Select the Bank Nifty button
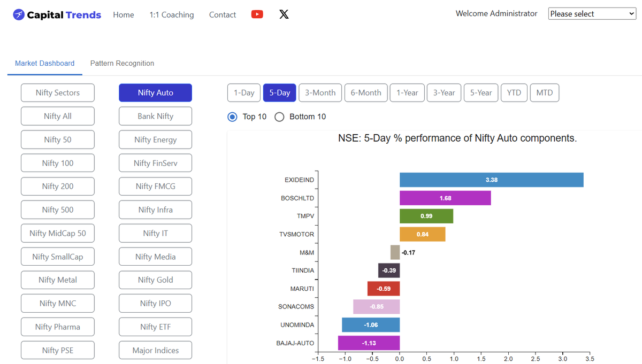The width and height of the screenshot is (642, 364). [155, 116]
